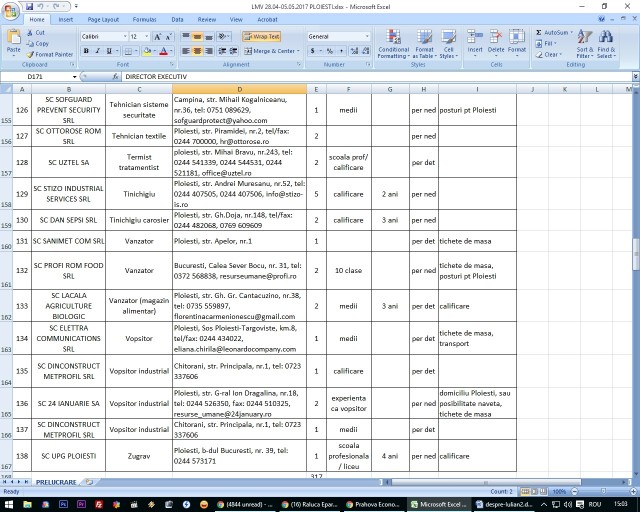
Task: Open Windows Start menu
Action: coord(9,505)
